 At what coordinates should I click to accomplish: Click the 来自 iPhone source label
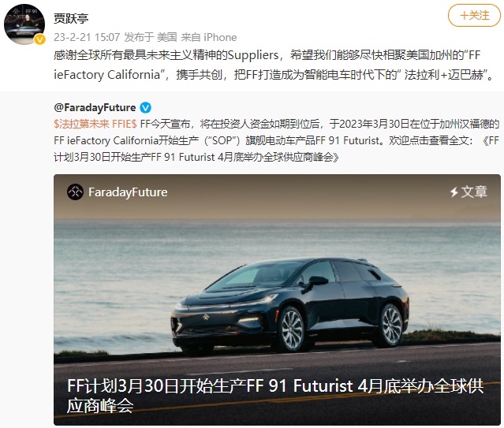coord(209,37)
